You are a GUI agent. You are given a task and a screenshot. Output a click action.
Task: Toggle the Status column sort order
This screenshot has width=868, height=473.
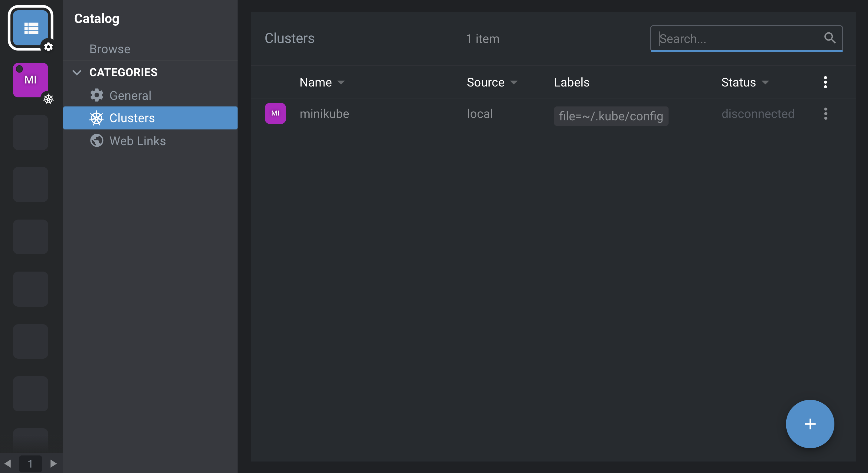766,83
